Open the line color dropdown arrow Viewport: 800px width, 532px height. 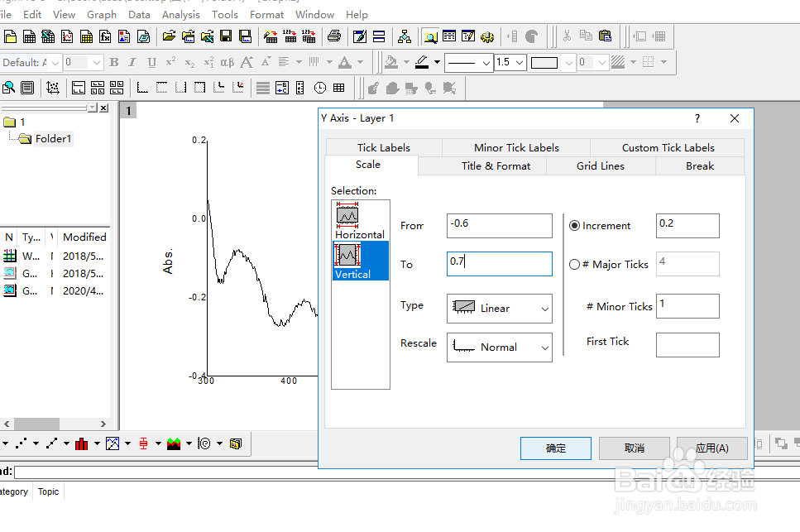point(438,62)
